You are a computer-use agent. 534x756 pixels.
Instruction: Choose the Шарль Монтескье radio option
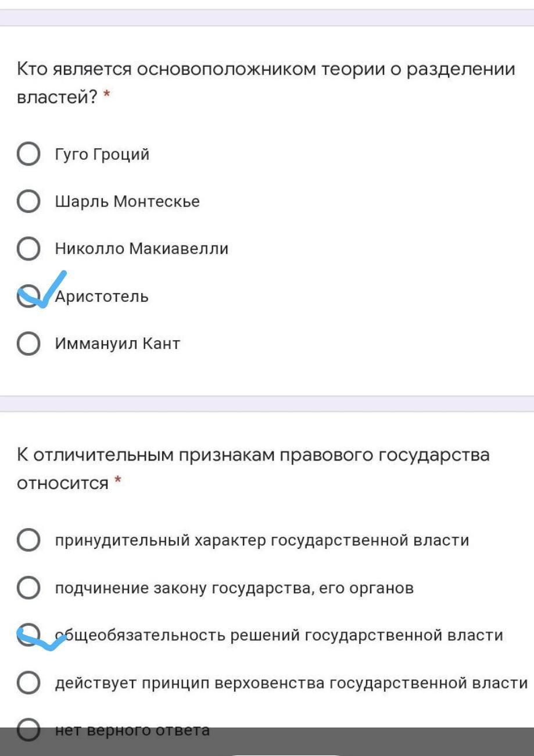tap(28, 202)
